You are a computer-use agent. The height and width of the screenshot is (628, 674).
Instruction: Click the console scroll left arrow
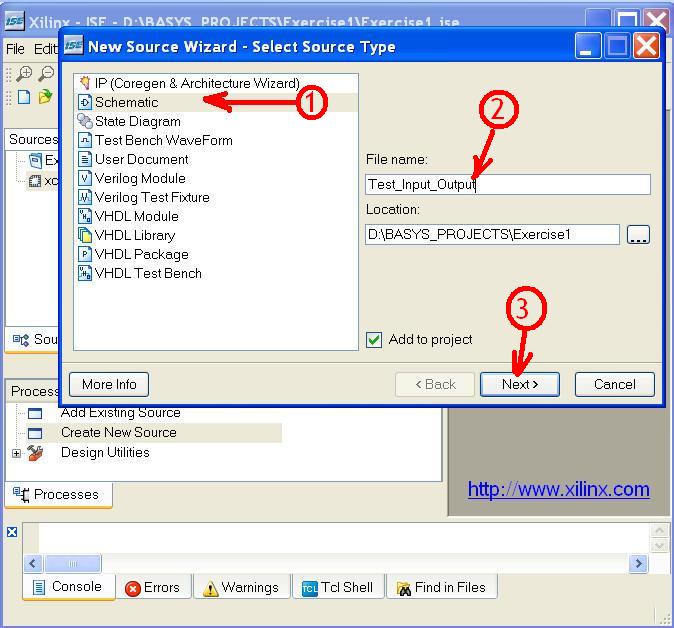point(33,564)
